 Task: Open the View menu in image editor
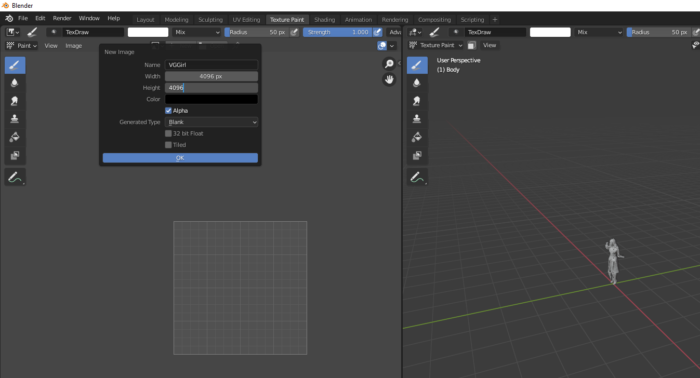point(51,46)
